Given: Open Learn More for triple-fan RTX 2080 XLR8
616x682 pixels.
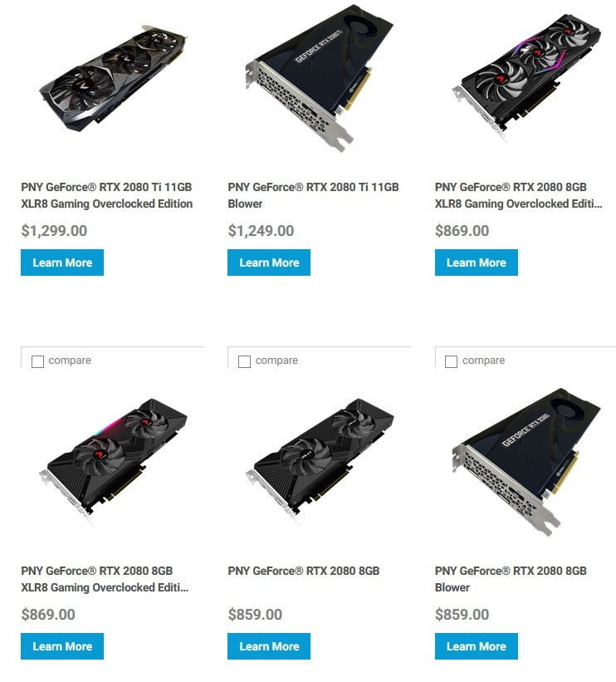Looking at the screenshot, I should tap(476, 262).
